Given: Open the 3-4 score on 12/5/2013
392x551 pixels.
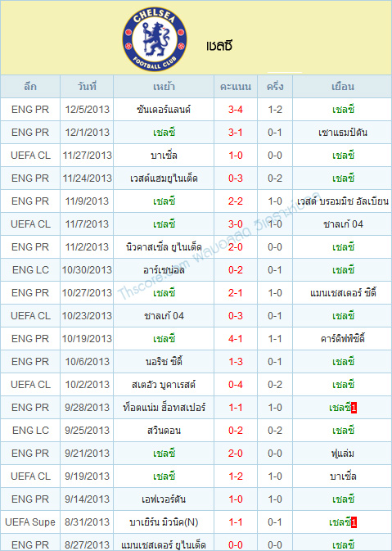Looking at the screenshot, I should pos(236,110).
